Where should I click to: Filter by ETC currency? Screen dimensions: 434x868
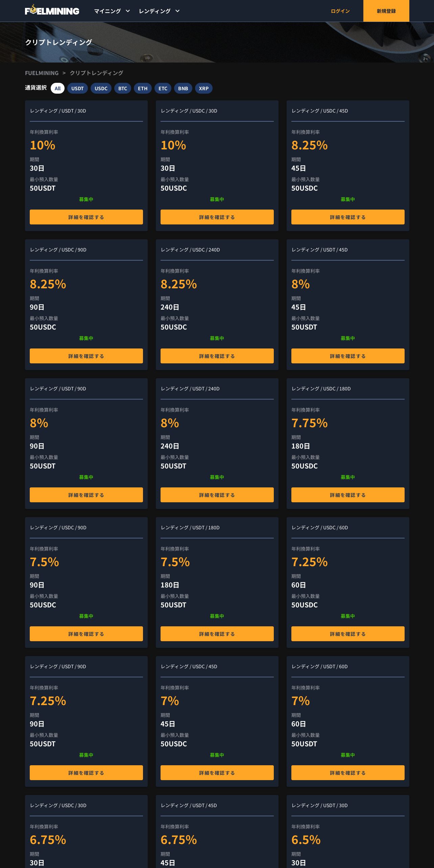pyautogui.click(x=163, y=88)
